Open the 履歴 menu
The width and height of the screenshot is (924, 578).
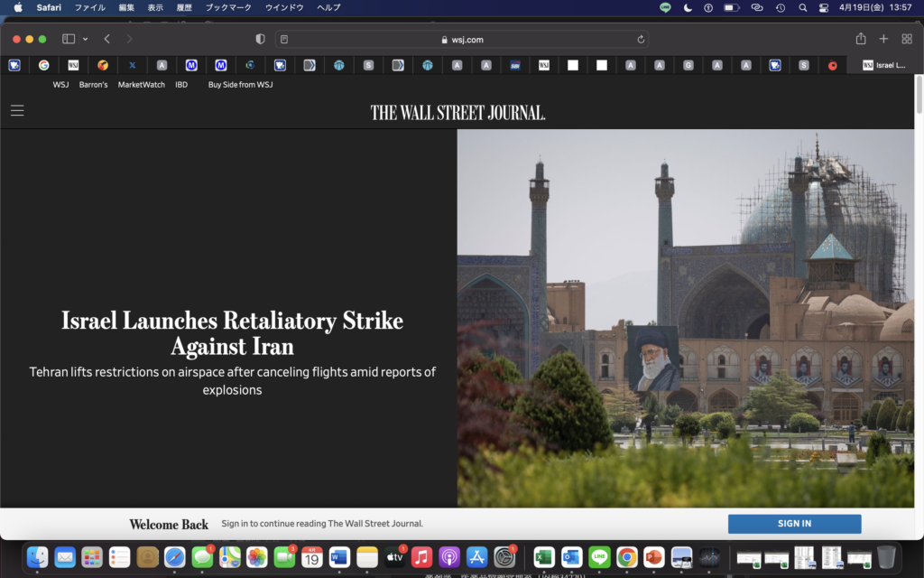pyautogui.click(x=184, y=7)
